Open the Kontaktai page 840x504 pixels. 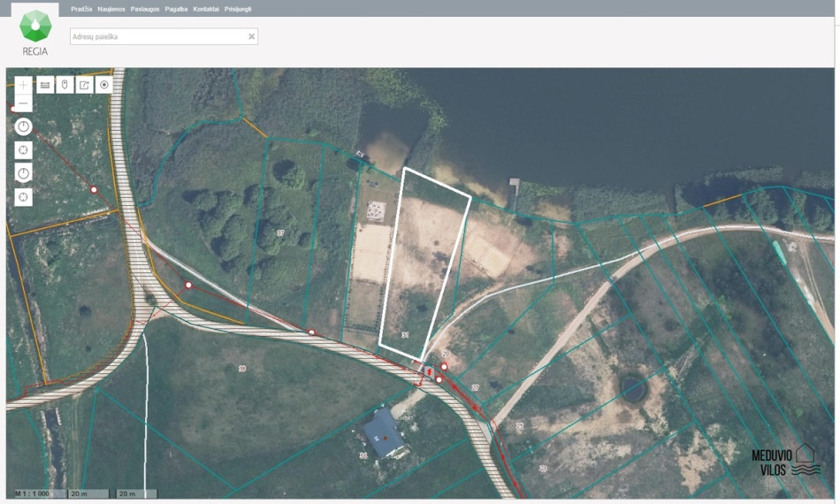pos(206,9)
